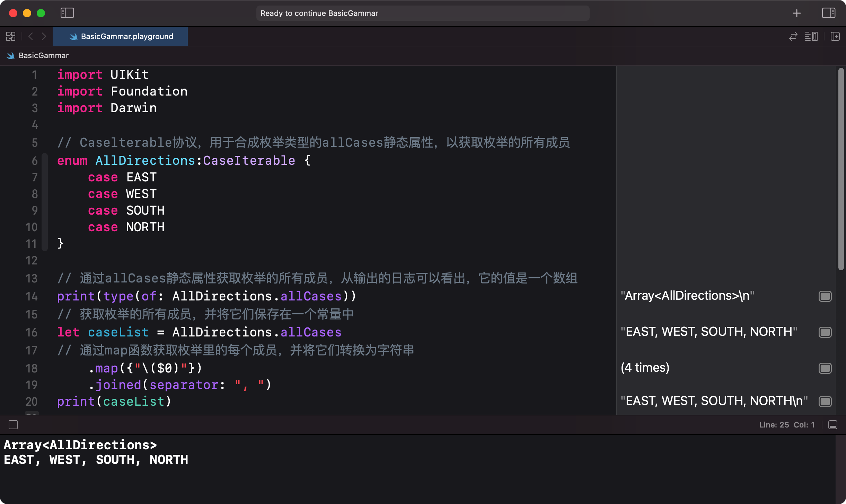Screen dimensions: 846x504
Task: Show result view for line 20 print output
Action: point(825,402)
